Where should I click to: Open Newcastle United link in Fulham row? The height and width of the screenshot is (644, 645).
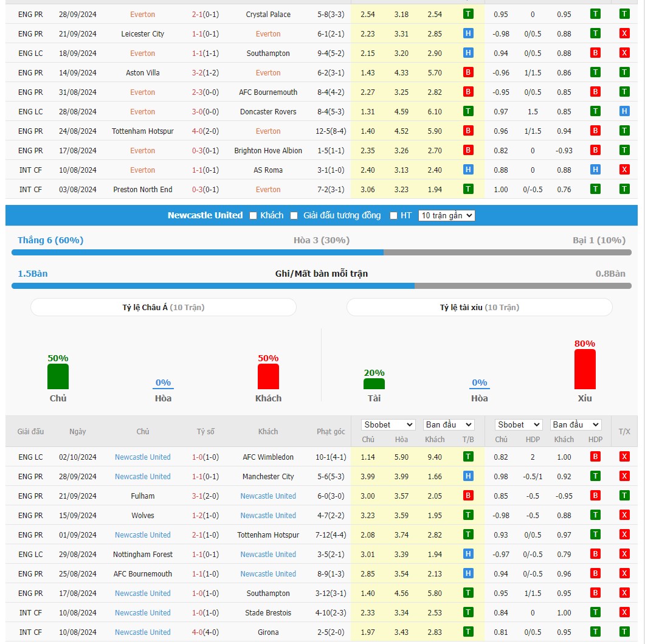268,496
